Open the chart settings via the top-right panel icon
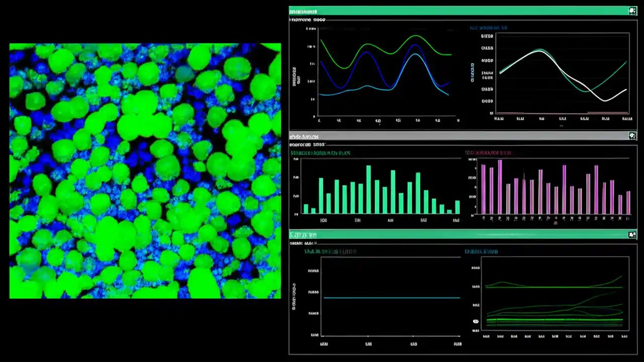Viewport: 644px width, 362px height. (632, 11)
